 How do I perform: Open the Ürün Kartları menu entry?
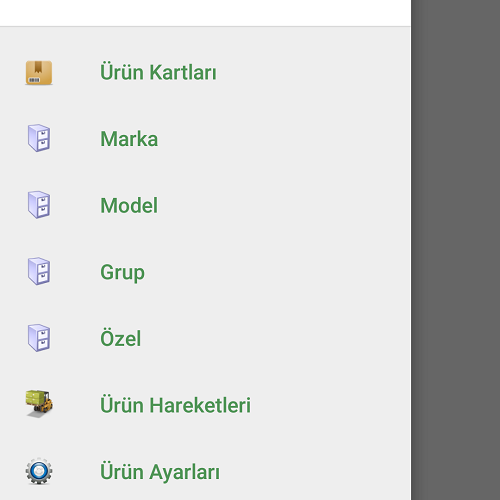[x=205, y=72]
